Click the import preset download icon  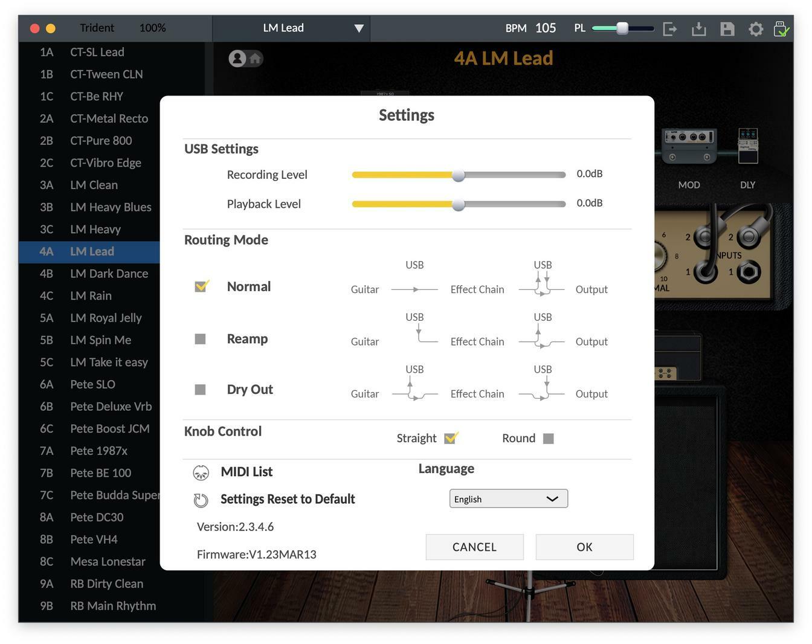coord(698,28)
